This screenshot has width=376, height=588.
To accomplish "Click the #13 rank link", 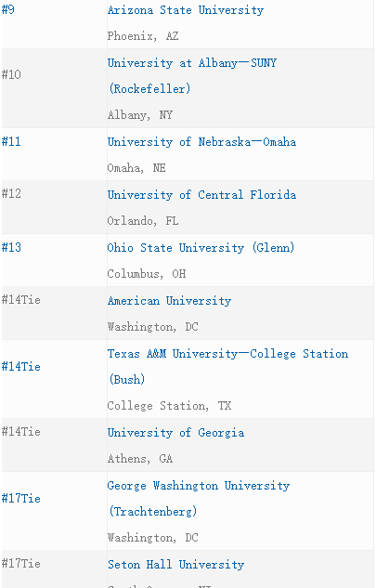I will (11, 247).
